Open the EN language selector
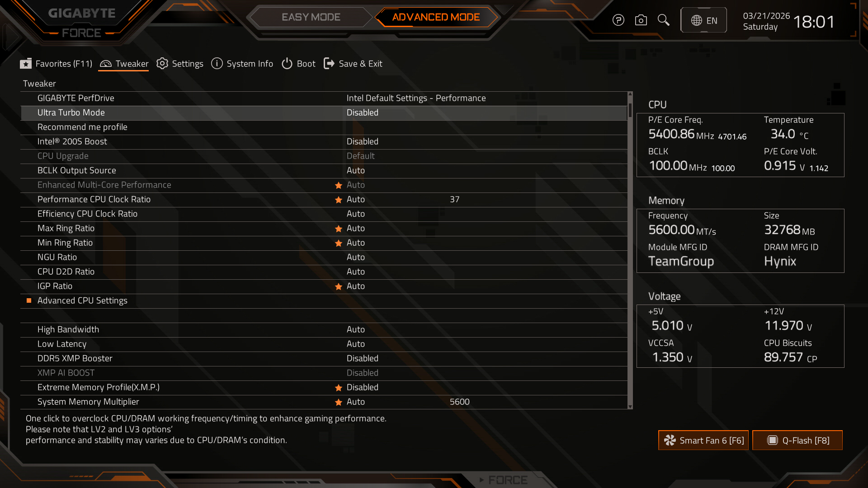 pos(703,20)
